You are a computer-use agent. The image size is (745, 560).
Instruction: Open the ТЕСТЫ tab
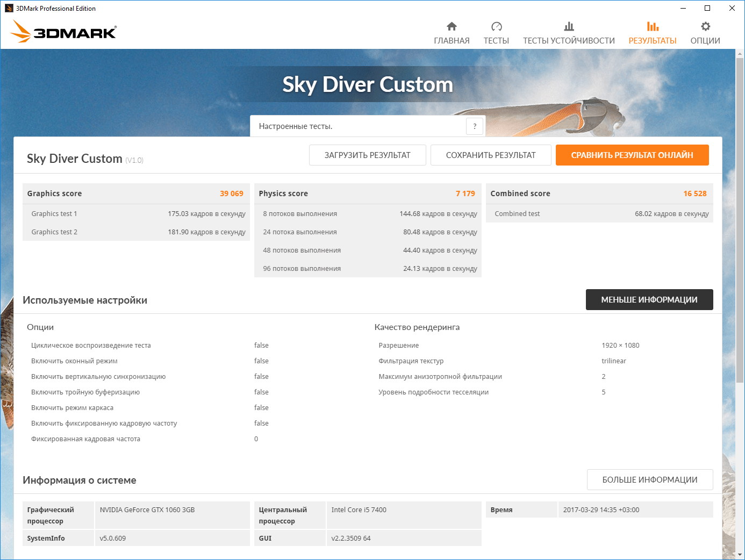click(496, 41)
